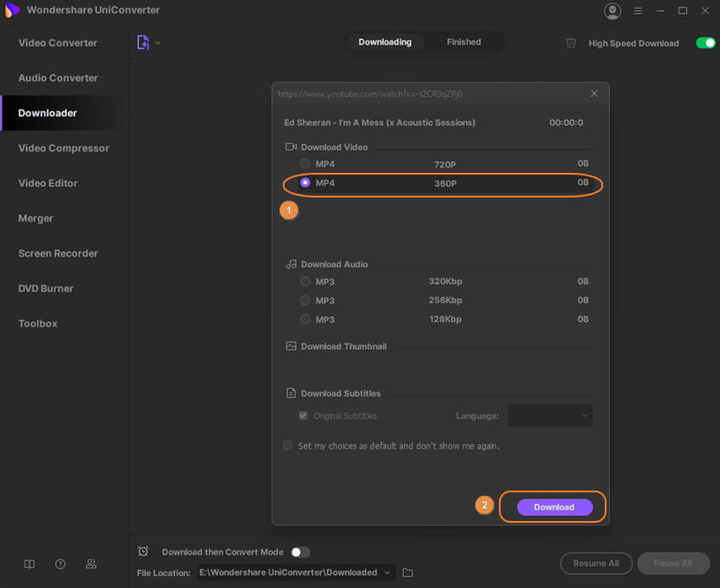Image resolution: width=720 pixels, height=588 pixels.
Task: Click the purple Download button
Action: tap(554, 508)
